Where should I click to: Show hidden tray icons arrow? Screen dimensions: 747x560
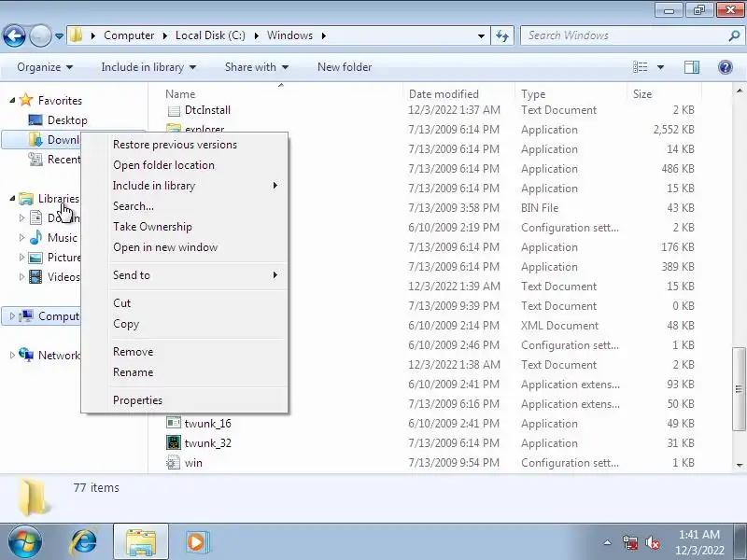(x=608, y=542)
